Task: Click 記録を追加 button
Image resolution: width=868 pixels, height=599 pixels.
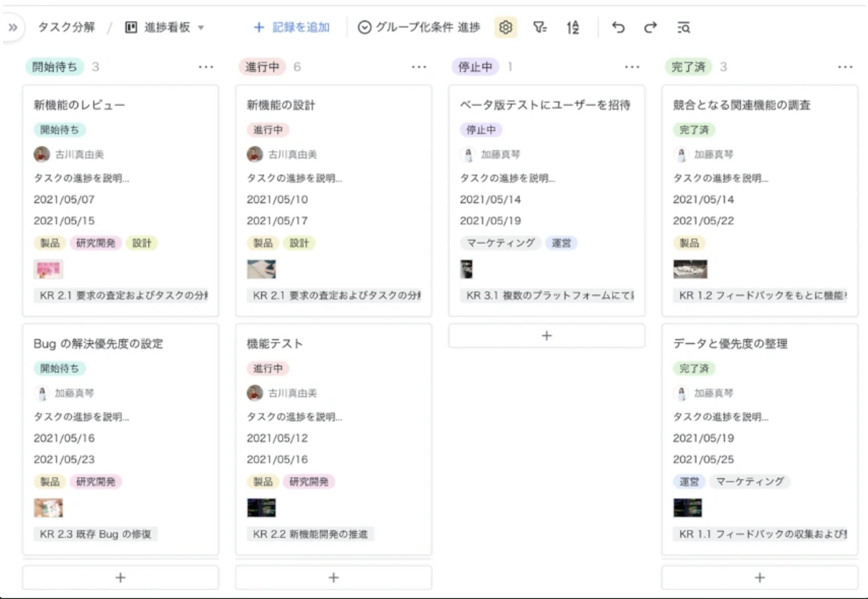Action: pyautogui.click(x=292, y=27)
